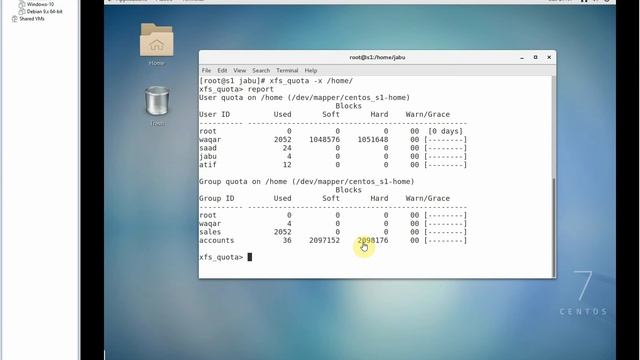Click the waqar user hard limit 1051648

coord(373,140)
